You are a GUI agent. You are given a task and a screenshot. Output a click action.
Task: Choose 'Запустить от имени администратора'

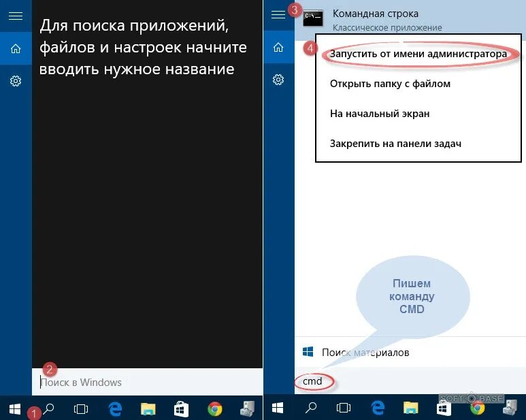[x=418, y=54]
